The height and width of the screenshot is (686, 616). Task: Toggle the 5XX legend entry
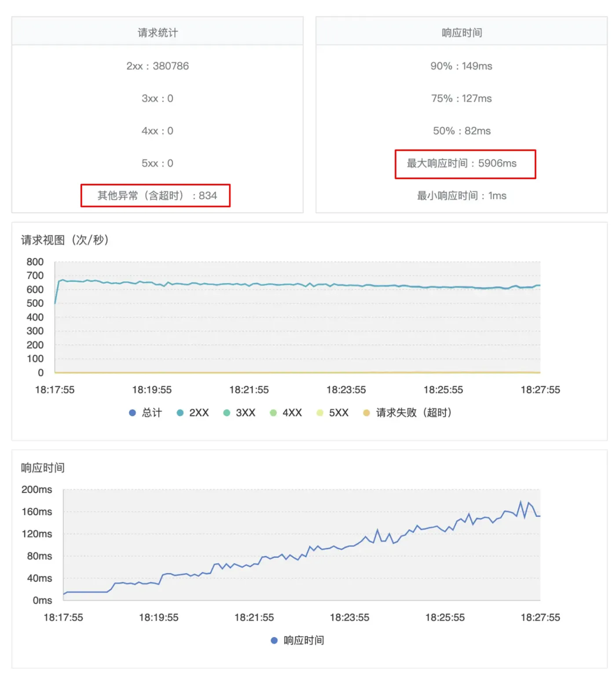pyautogui.click(x=333, y=413)
